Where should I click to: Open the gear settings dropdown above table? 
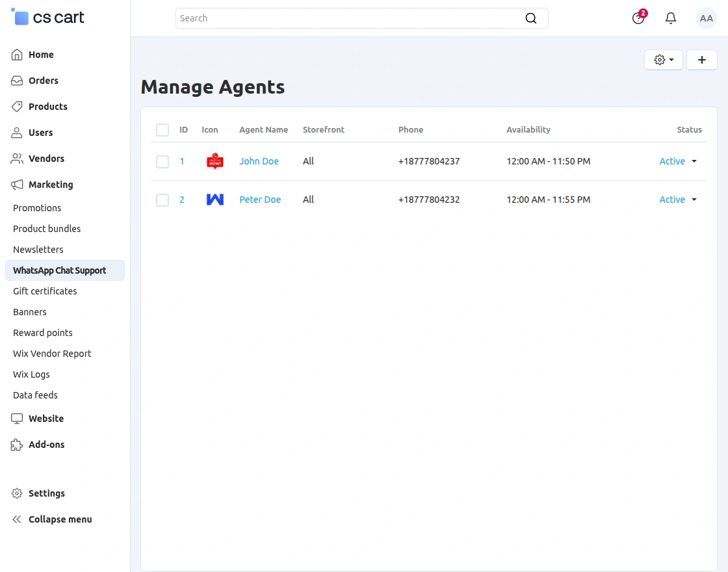[664, 60]
